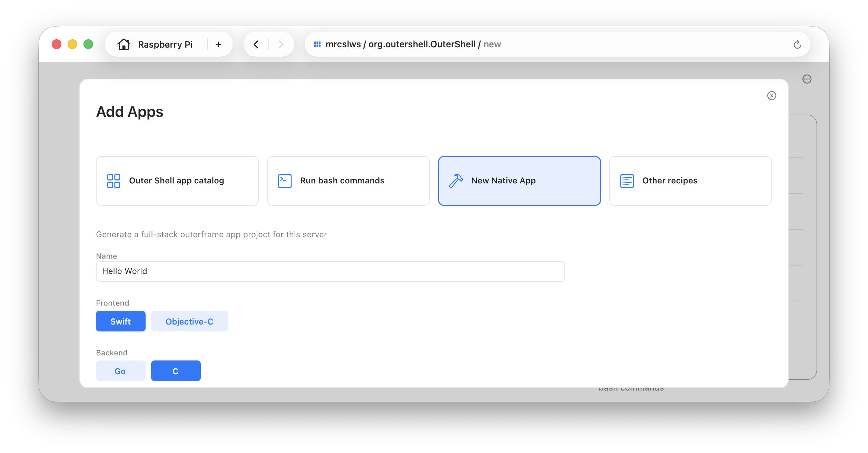Close the Add Apps dialog

[772, 96]
